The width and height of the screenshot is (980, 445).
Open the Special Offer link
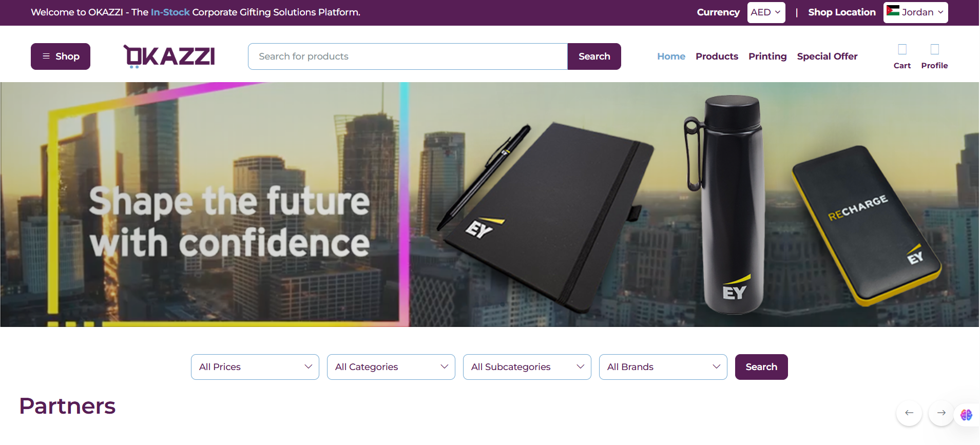tap(827, 56)
